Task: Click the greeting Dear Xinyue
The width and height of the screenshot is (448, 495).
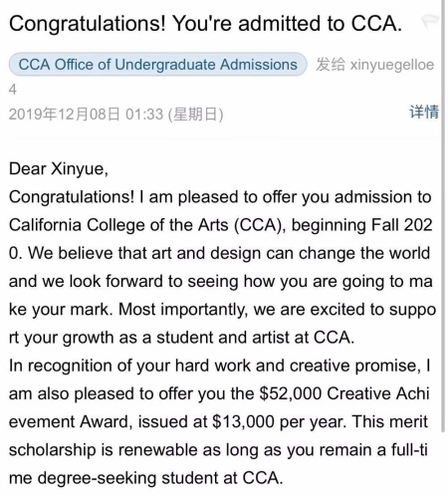Action: (59, 168)
